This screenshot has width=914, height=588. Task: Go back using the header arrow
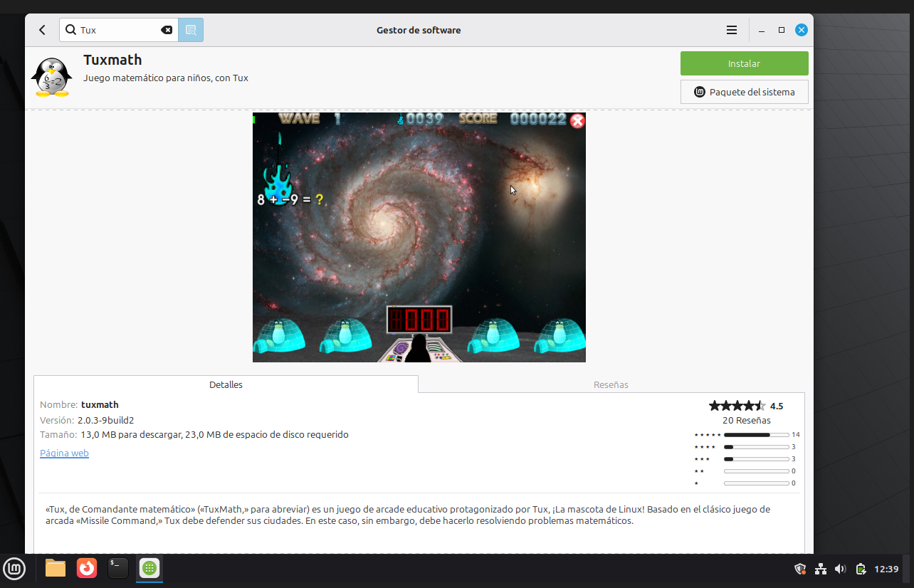tap(42, 30)
